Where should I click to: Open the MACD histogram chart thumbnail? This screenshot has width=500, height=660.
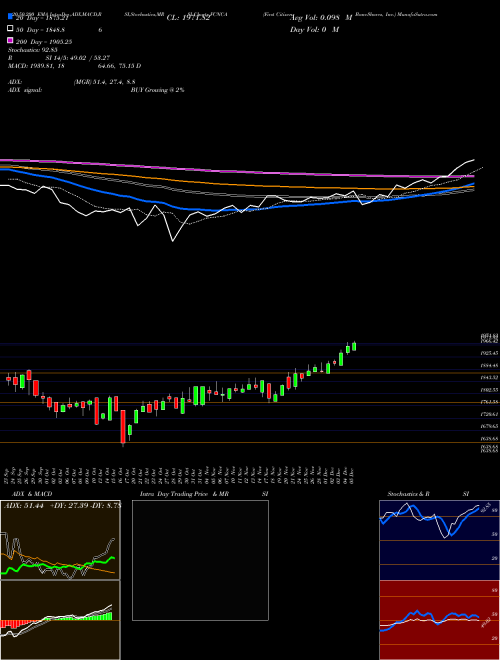(x=60, y=620)
